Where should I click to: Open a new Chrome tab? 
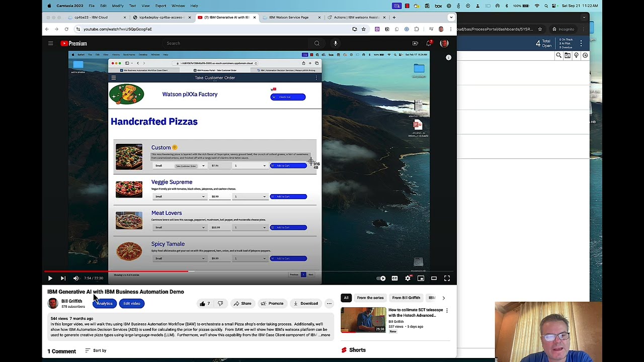[x=394, y=17]
